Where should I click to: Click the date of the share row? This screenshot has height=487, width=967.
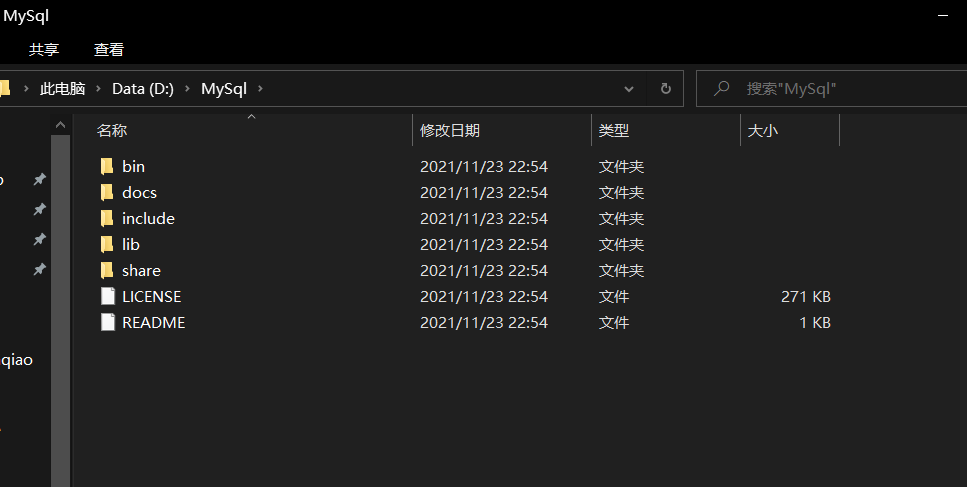click(484, 271)
